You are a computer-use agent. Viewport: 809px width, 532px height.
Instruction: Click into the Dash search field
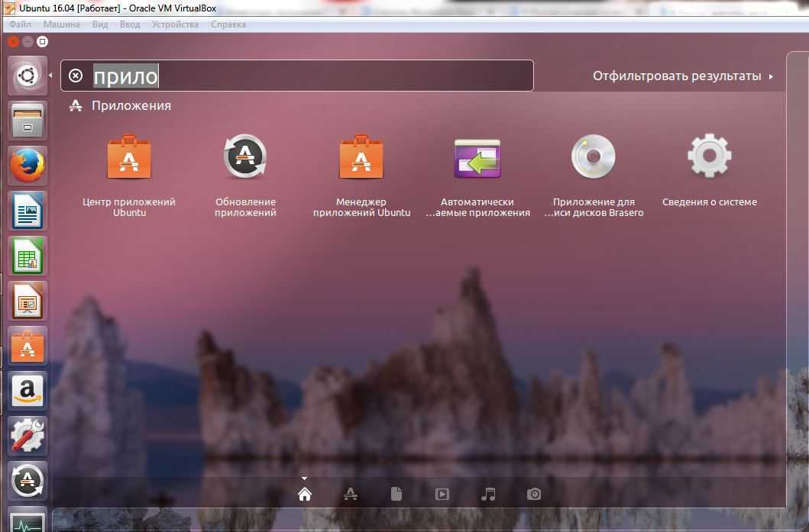coord(297,76)
